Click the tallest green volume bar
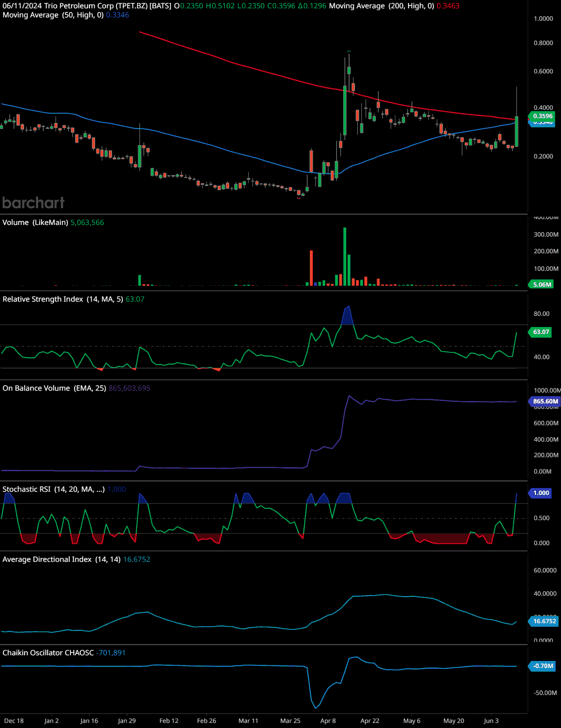 click(345, 256)
